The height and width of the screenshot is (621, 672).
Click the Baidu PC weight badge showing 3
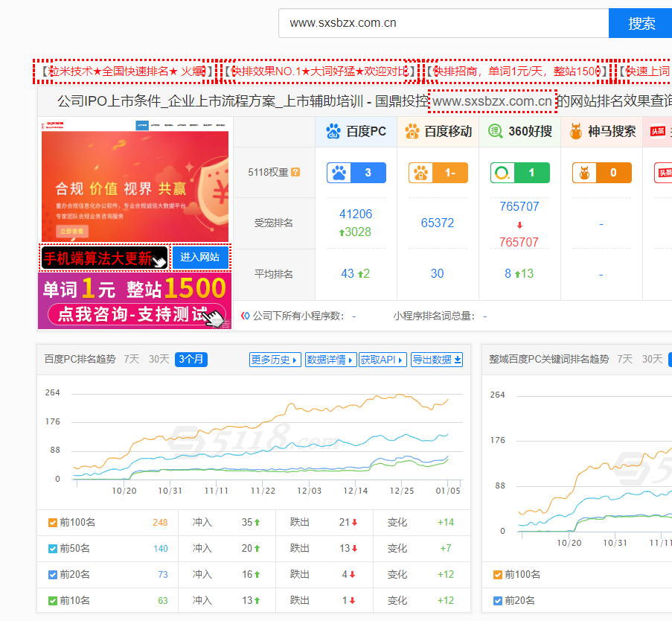tap(356, 173)
